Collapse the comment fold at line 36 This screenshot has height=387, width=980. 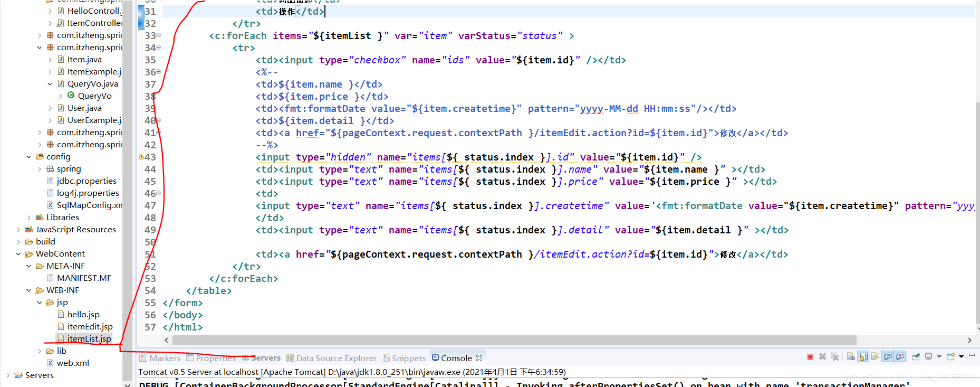click(158, 72)
